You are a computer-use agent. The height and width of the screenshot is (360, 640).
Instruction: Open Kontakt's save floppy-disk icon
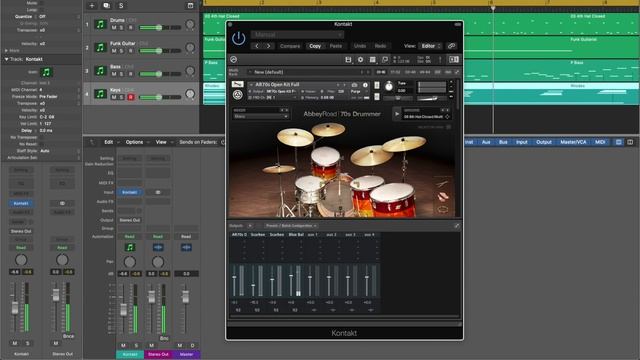348,60
